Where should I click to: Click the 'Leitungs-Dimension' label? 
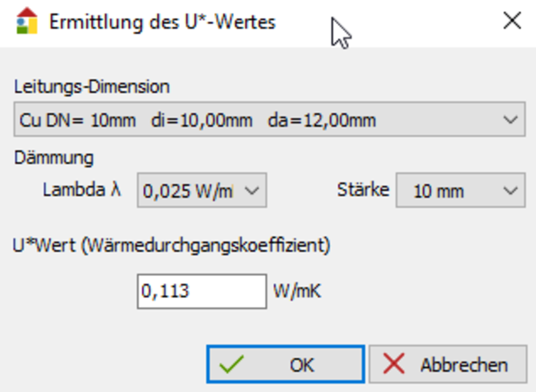pos(92,87)
